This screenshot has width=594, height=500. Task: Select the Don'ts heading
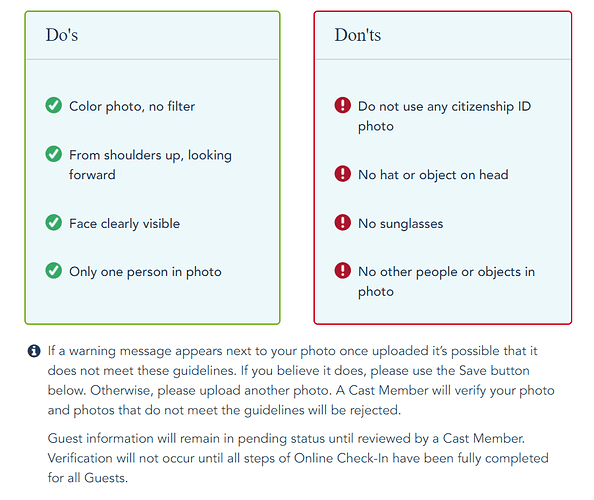[x=358, y=35]
